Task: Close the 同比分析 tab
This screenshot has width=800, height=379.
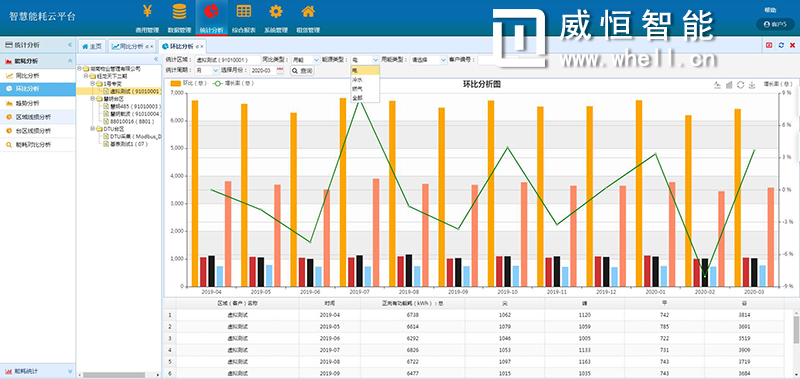Action: (x=152, y=46)
